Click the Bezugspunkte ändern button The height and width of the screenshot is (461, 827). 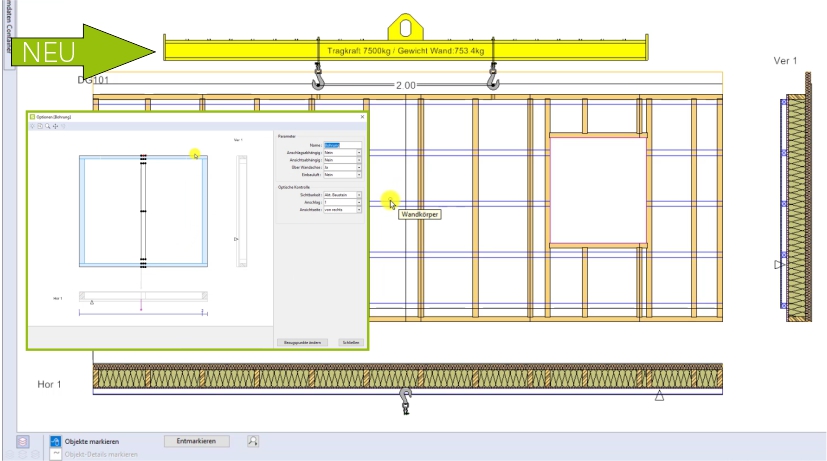tap(302, 342)
